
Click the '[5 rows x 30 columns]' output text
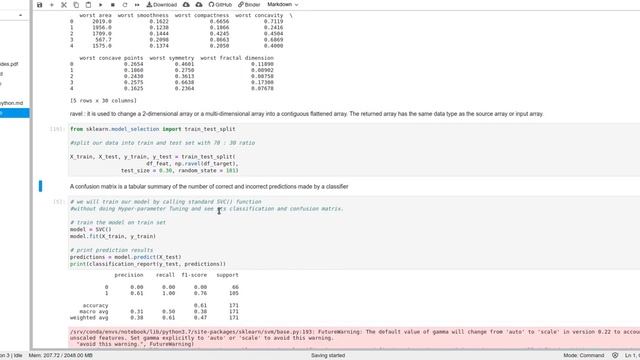[103, 100]
